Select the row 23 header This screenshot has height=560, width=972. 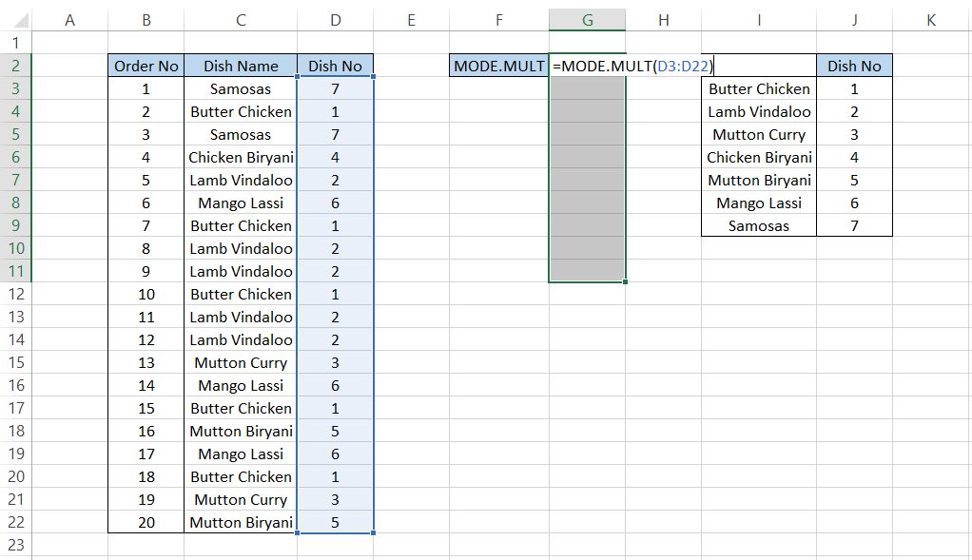click(x=15, y=545)
